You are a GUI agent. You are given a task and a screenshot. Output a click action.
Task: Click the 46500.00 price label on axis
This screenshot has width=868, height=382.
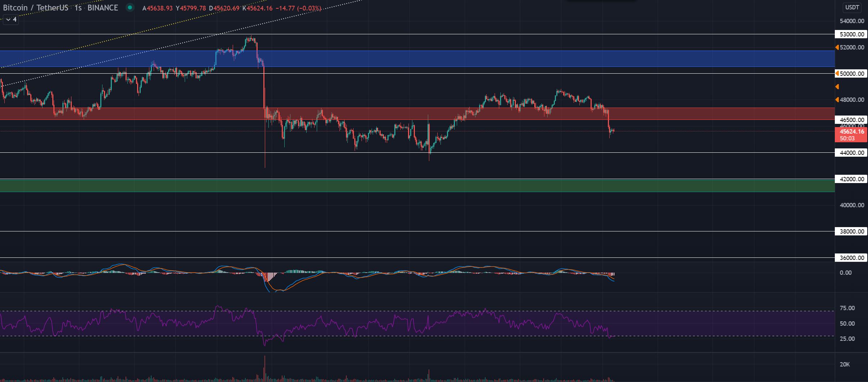[851, 120]
